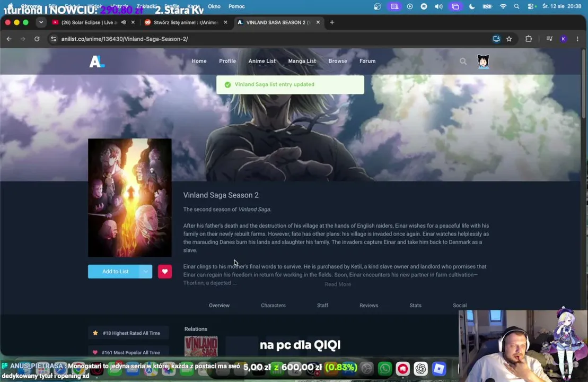Open Spotlight search in menu bar
The image size is (588, 382).
(517, 6)
